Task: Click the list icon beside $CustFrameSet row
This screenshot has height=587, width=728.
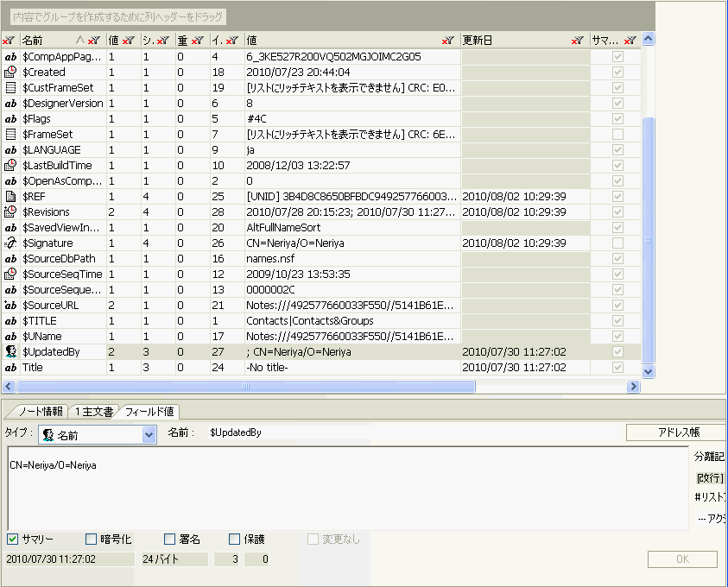Action: click(9, 87)
